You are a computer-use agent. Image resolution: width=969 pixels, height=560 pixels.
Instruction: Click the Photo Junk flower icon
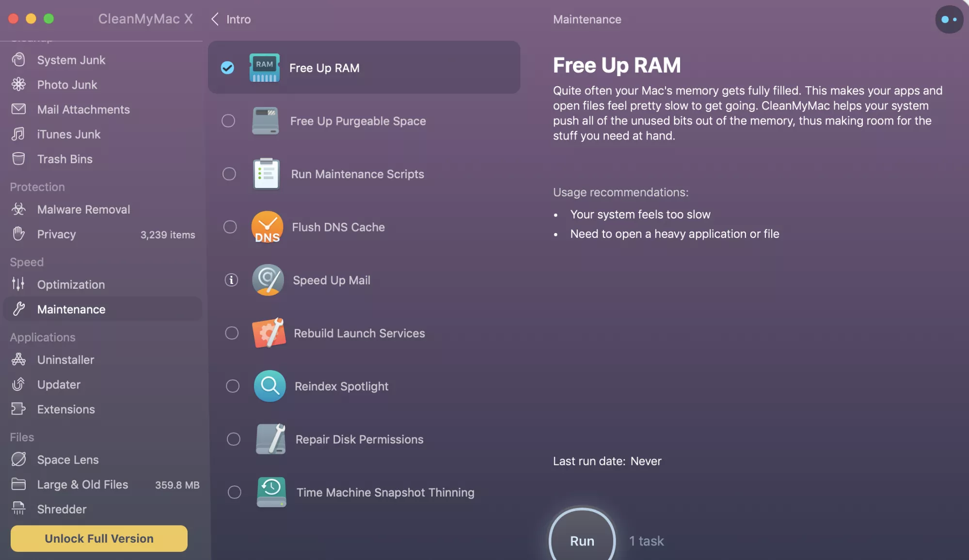pyautogui.click(x=18, y=84)
